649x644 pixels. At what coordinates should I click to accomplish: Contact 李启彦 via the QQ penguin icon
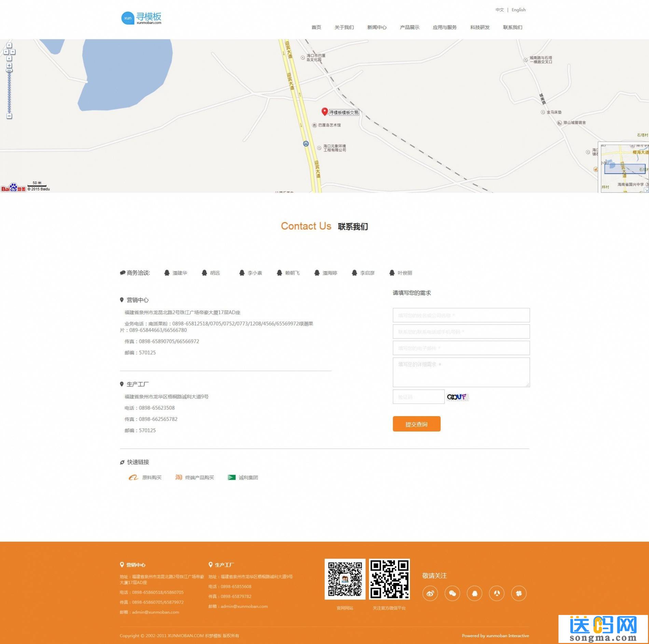pos(355,273)
